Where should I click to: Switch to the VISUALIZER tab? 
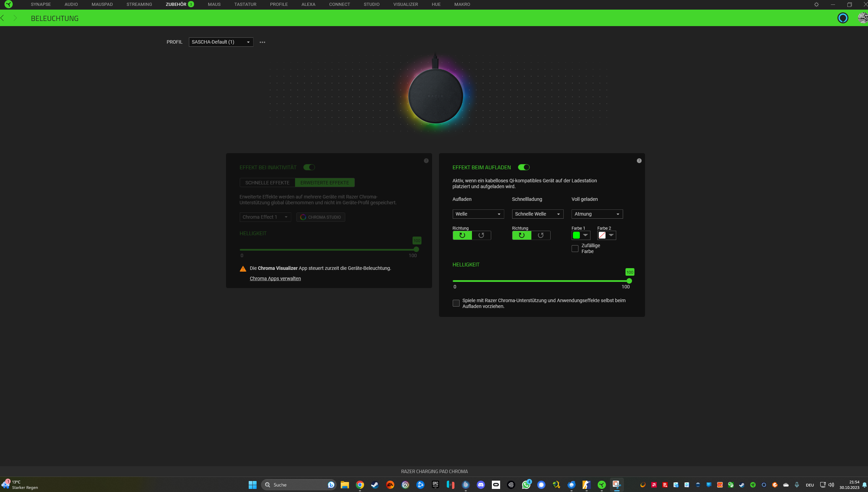click(406, 4)
